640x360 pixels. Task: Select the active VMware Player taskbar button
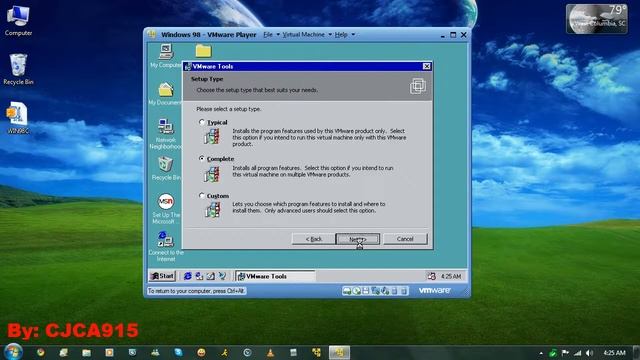point(339,352)
